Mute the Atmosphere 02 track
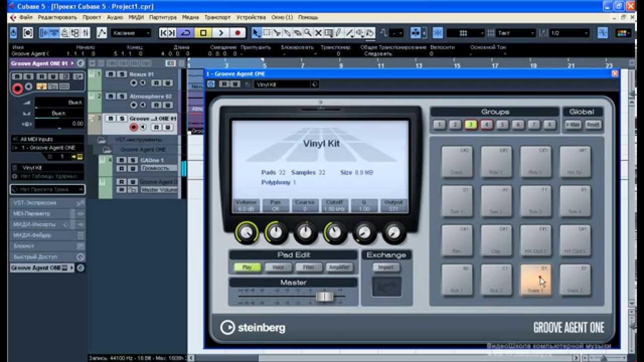Image resolution: width=644 pixels, height=362 pixels. (x=110, y=97)
